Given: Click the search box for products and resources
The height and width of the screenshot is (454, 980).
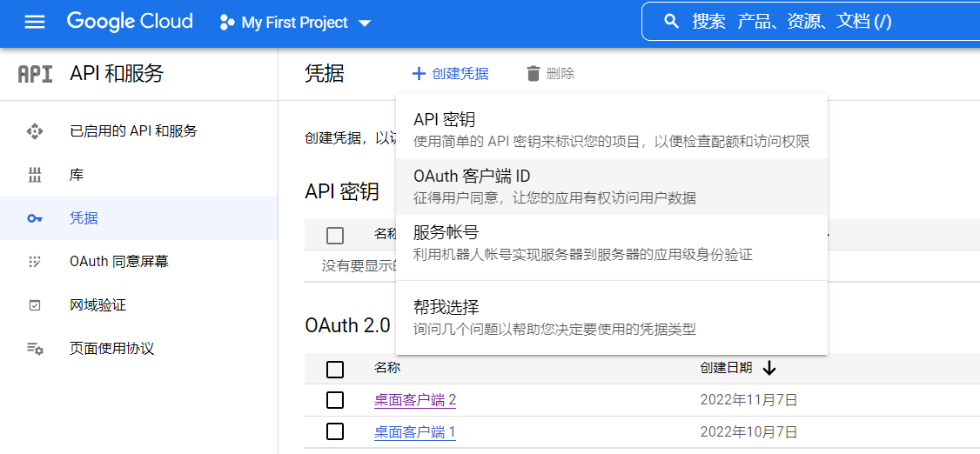Looking at the screenshot, I should tap(809, 22).
